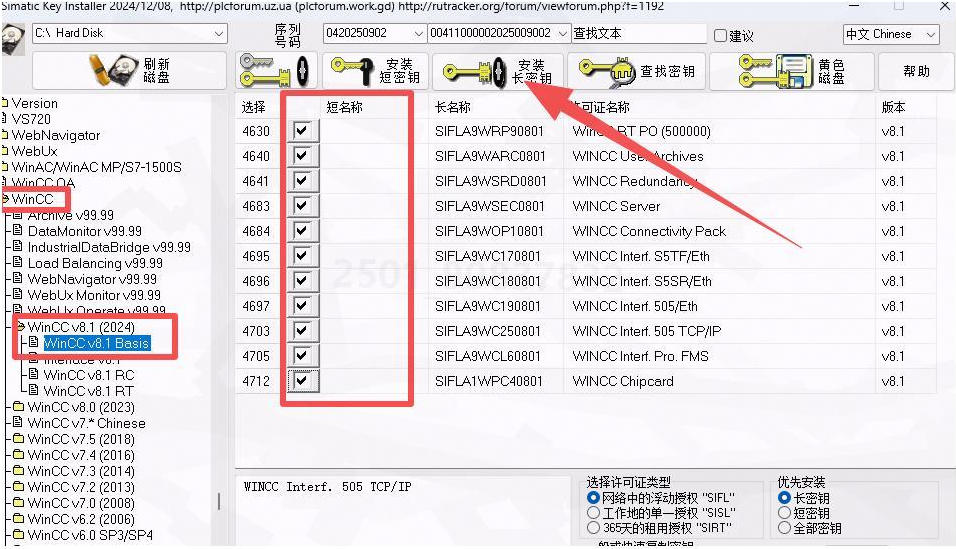Open the WinCC v7.4 (2016) folder

click(73, 455)
